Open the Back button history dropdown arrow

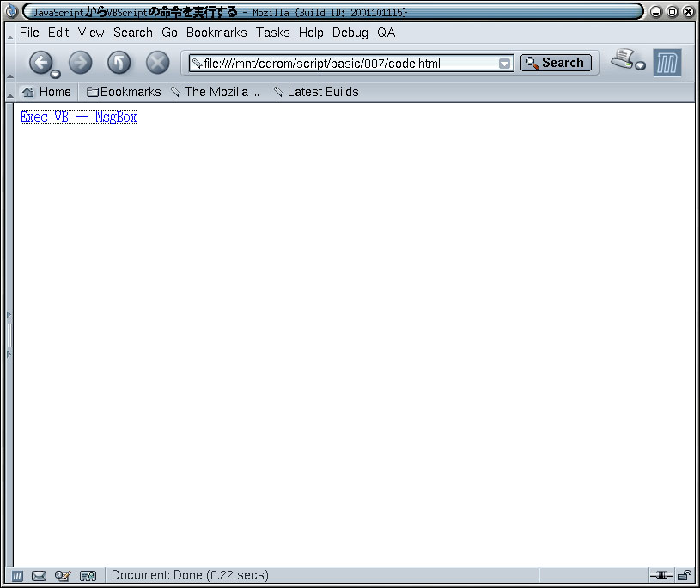tap(55, 74)
